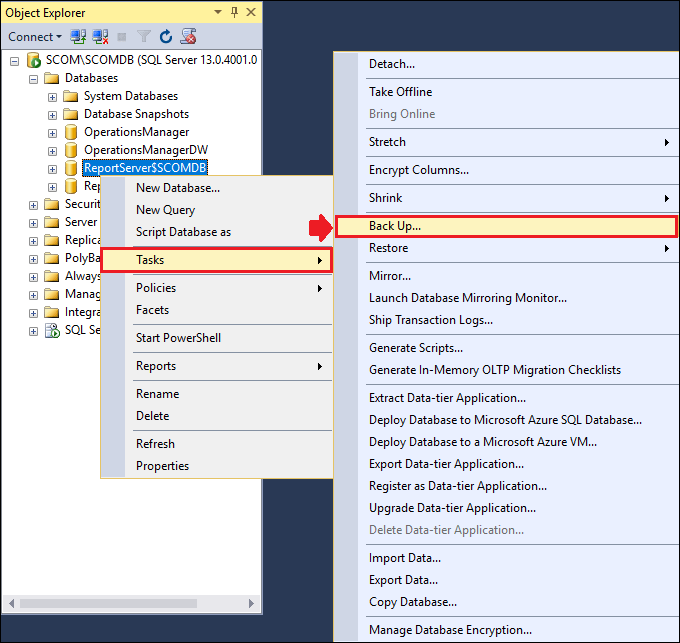Expand the OperationsManager database
Viewport: 680px width, 643px height.
tap(52, 133)
